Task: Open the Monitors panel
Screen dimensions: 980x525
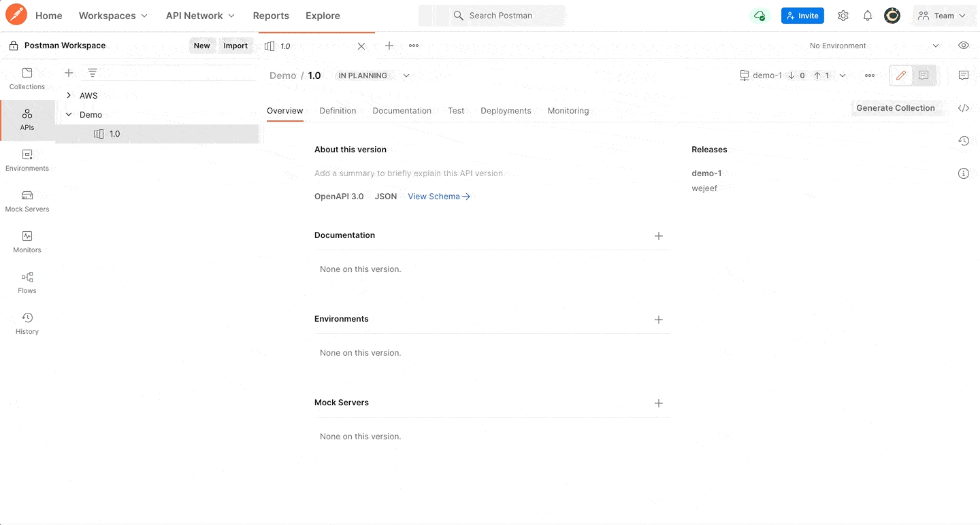Action: 27,240
